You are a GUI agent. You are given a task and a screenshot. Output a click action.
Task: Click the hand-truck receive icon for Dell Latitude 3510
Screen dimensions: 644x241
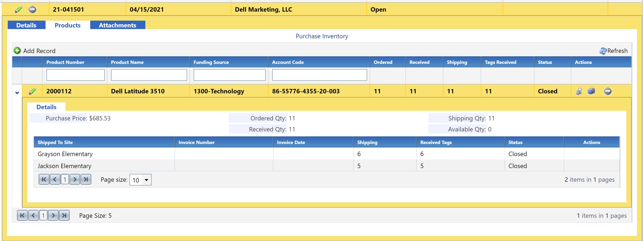tap(579, 91)
